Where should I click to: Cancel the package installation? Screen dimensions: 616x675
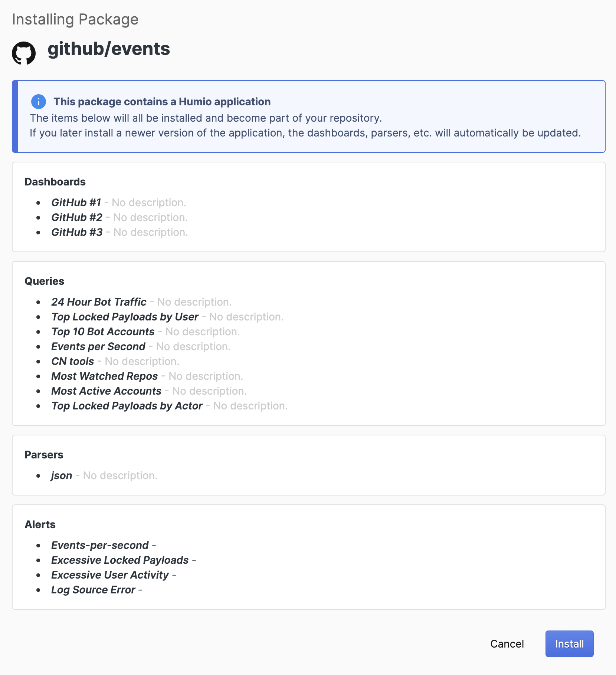click(507, 644)
